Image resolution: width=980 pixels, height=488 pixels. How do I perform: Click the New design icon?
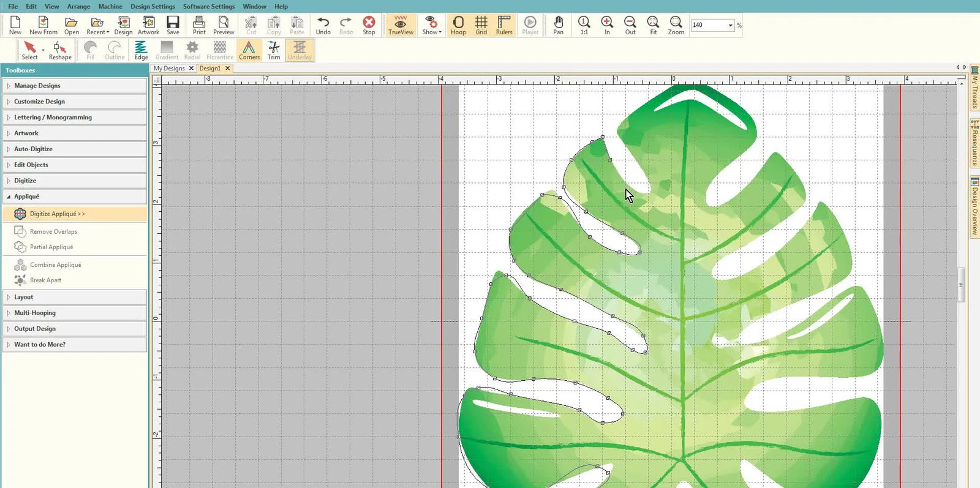(15, 25)
